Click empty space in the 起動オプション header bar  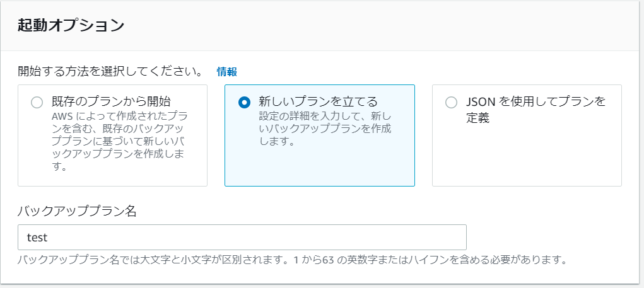pos(378,25)
